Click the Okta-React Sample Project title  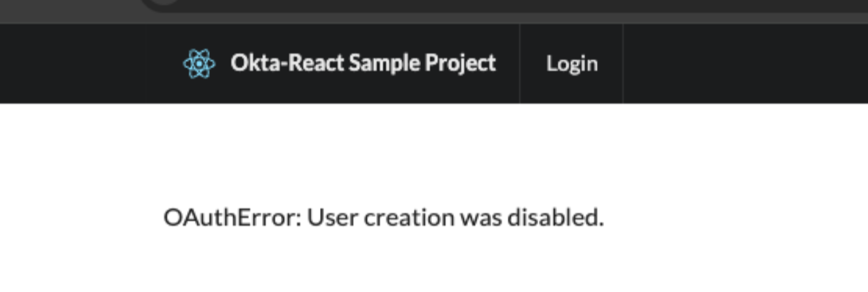pyautogui.click(x=363, y=63)
